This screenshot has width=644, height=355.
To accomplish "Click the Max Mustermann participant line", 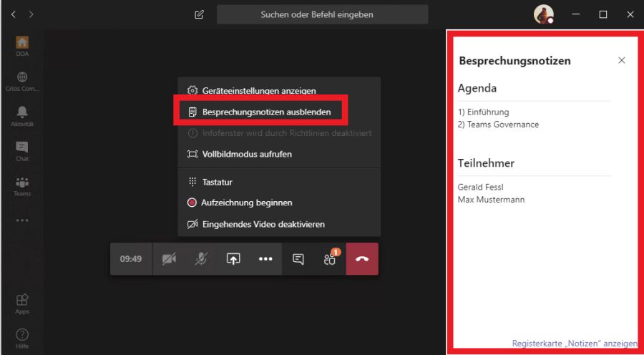I will point(491,200).
